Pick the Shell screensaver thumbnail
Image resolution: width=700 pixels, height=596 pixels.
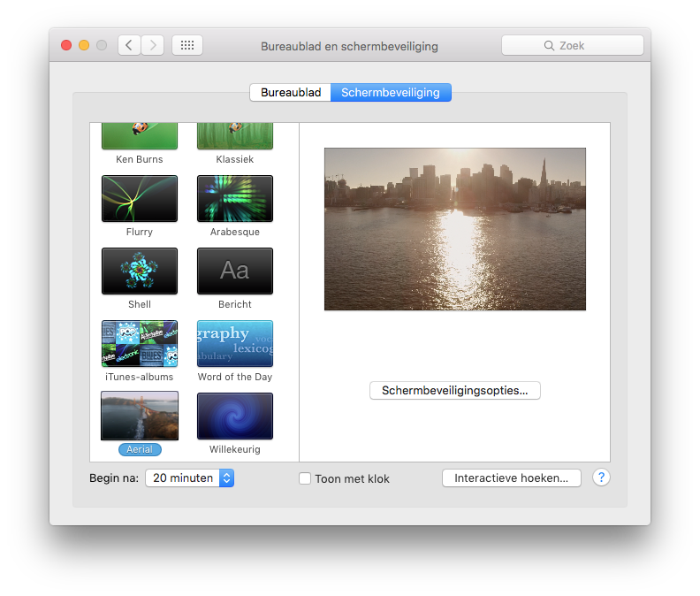click(140, 271)
